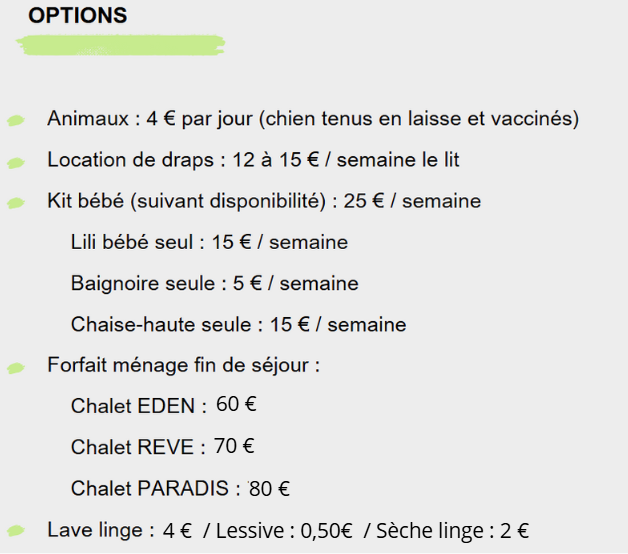Select the Chalet PARADIS label

pos(155,489)
